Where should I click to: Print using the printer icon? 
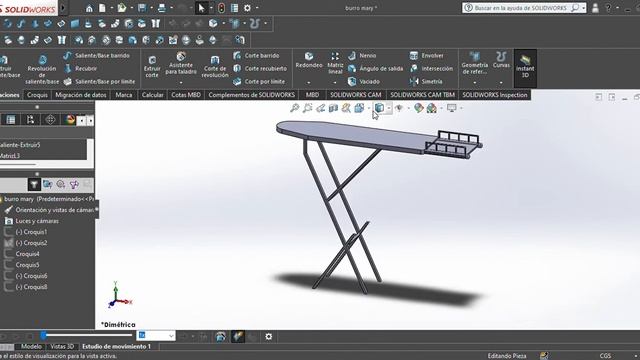pyautogui.click(x=162, y=8)
